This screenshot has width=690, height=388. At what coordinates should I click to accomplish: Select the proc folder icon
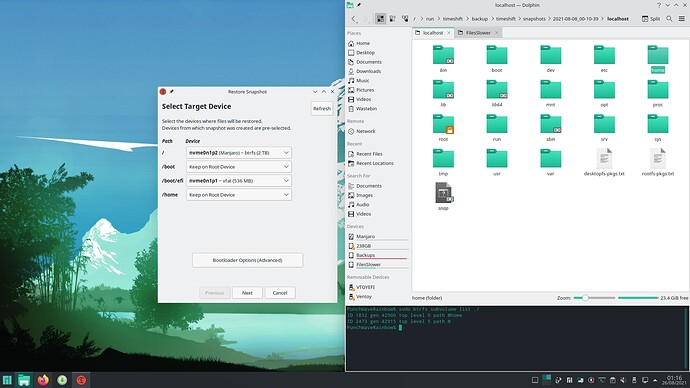(658, 89)
